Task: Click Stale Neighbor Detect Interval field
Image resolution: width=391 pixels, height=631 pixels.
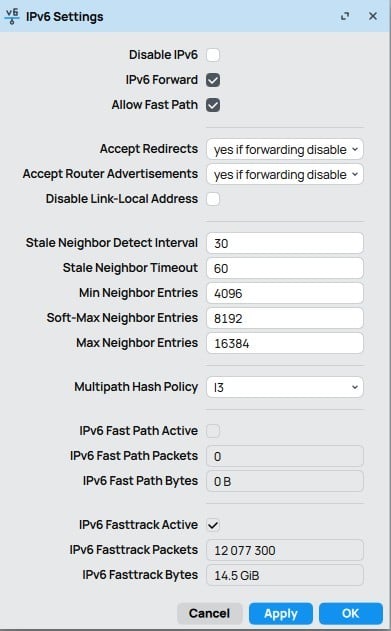Action: coord(285,243)
